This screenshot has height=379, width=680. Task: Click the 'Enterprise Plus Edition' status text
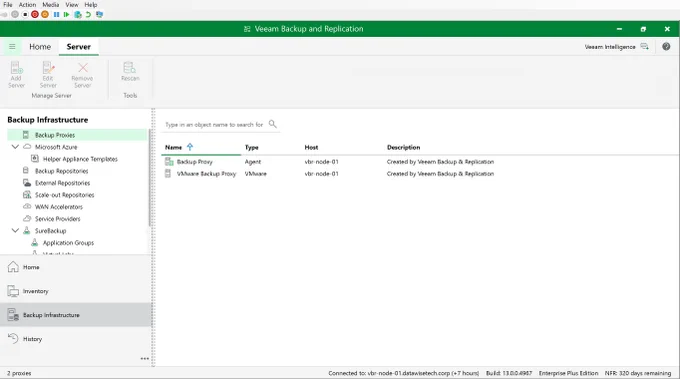click(568, 373)
